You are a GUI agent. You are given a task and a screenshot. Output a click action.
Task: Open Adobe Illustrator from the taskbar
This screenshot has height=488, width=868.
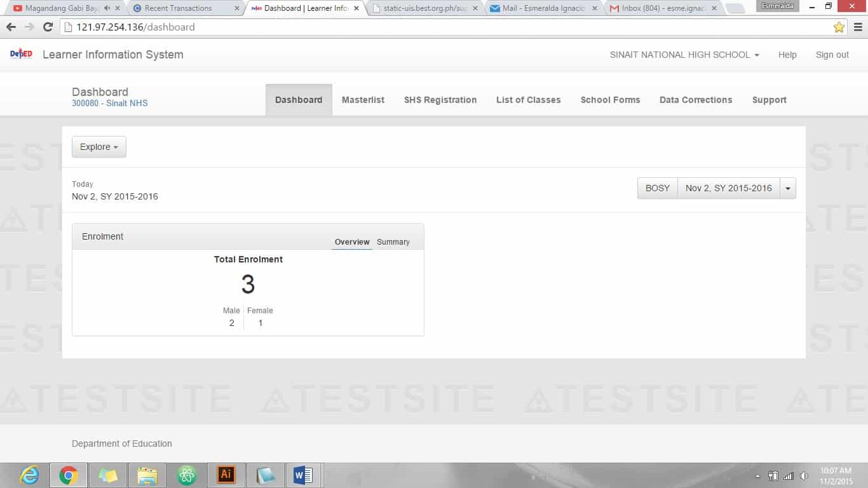(x=226, y=475)
